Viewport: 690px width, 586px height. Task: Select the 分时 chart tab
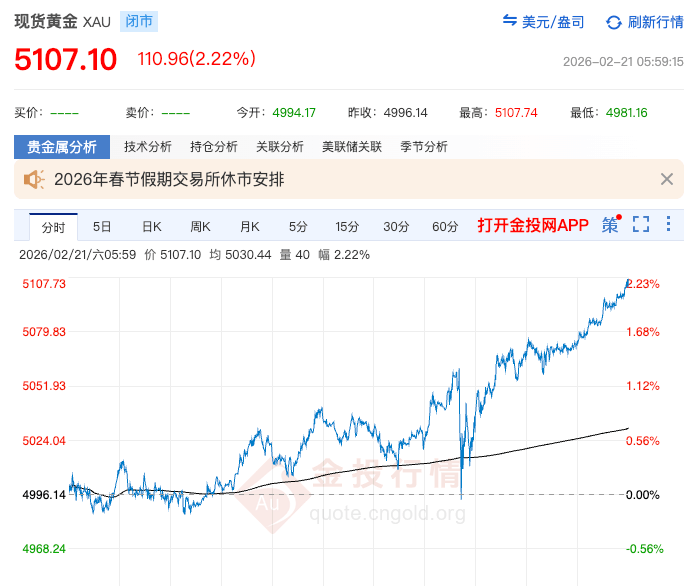(x=53, y=226)
